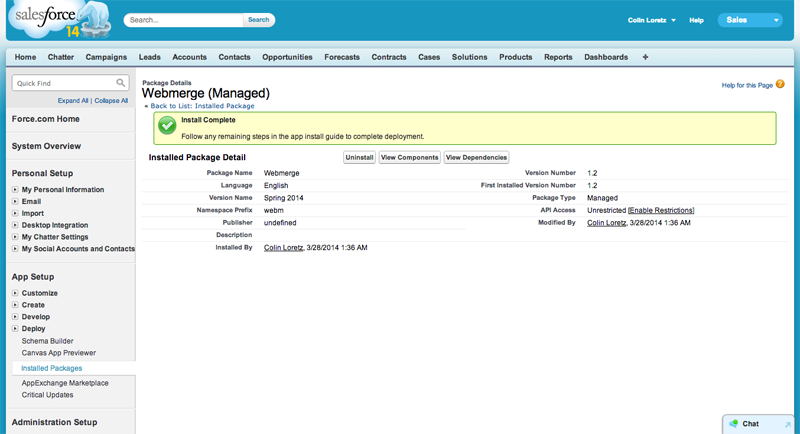
Task: Open the Help link in header
Action: (696, 20)
